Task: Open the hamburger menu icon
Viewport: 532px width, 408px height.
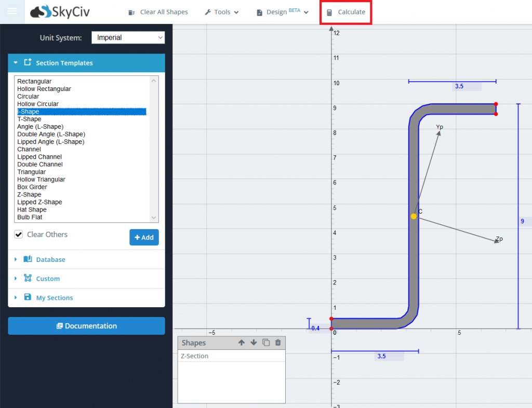Action: click(11, 11)
